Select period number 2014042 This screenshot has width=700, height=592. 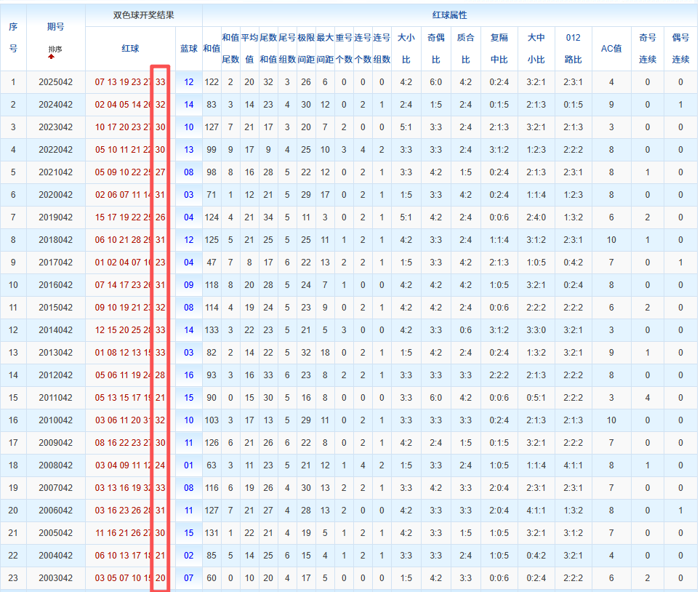pos(55,330)
